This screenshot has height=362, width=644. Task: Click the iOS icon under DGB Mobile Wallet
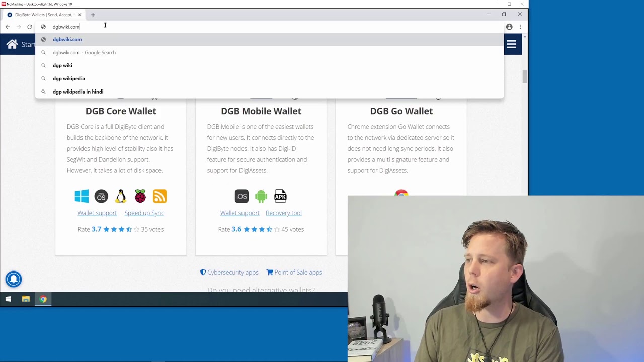[242, 196]
